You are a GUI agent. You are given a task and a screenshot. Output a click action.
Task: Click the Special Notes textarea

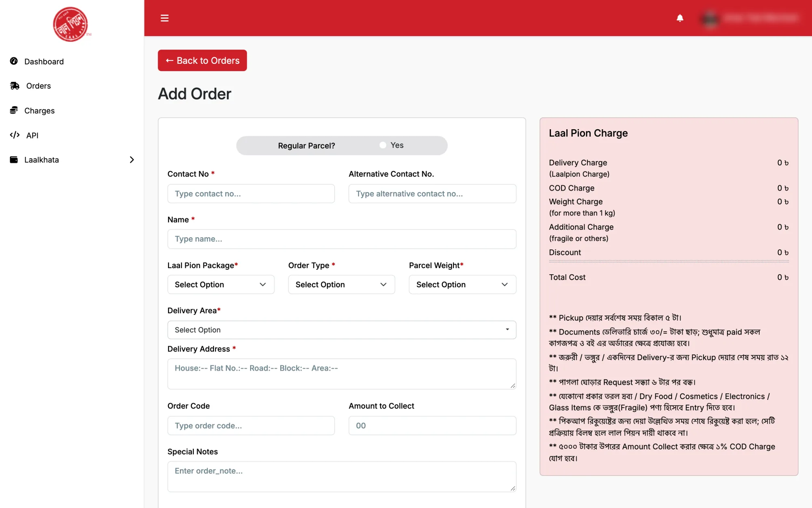click(342, 476)
